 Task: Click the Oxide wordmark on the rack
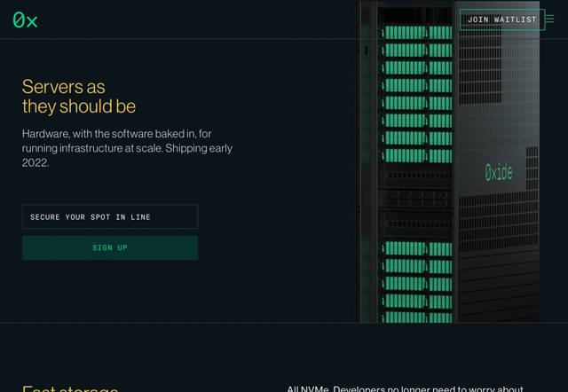click(498, 172)
